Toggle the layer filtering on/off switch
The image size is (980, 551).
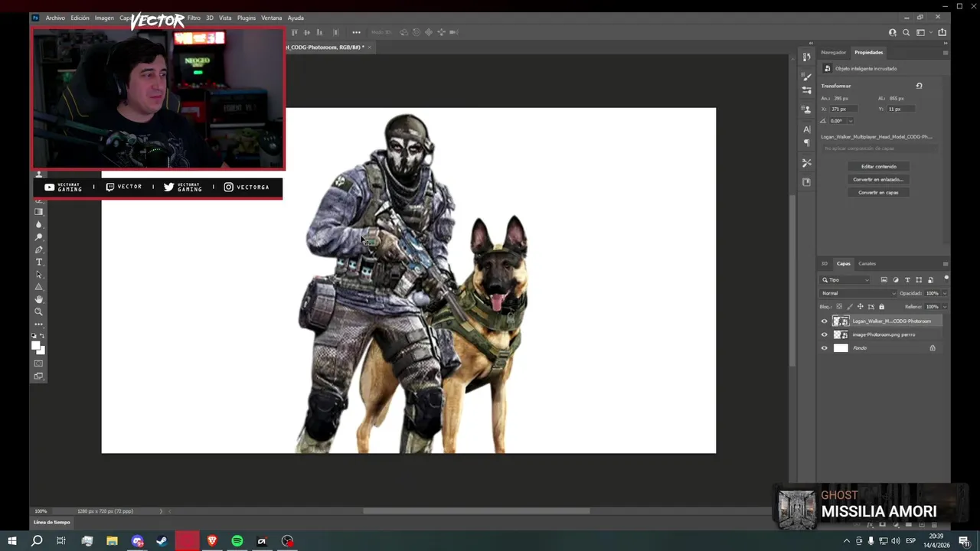click(x=946, y=278)
